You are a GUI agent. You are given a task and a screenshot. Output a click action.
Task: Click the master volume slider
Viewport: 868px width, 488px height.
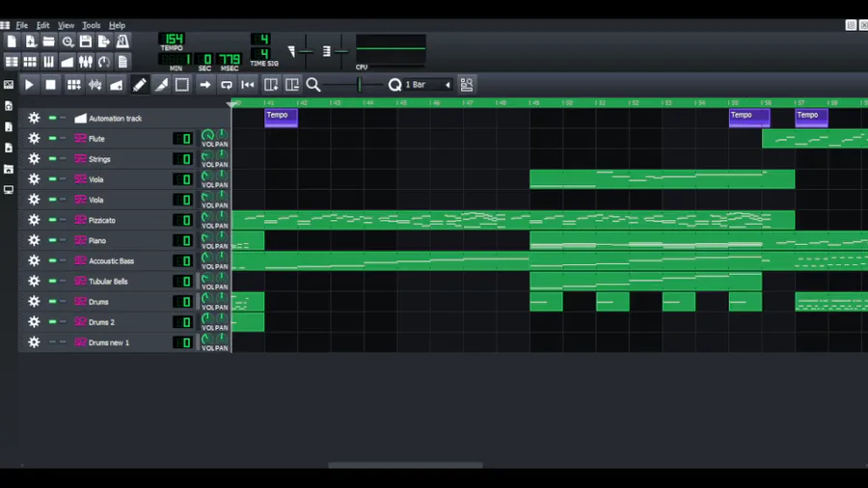coord(306,51)
